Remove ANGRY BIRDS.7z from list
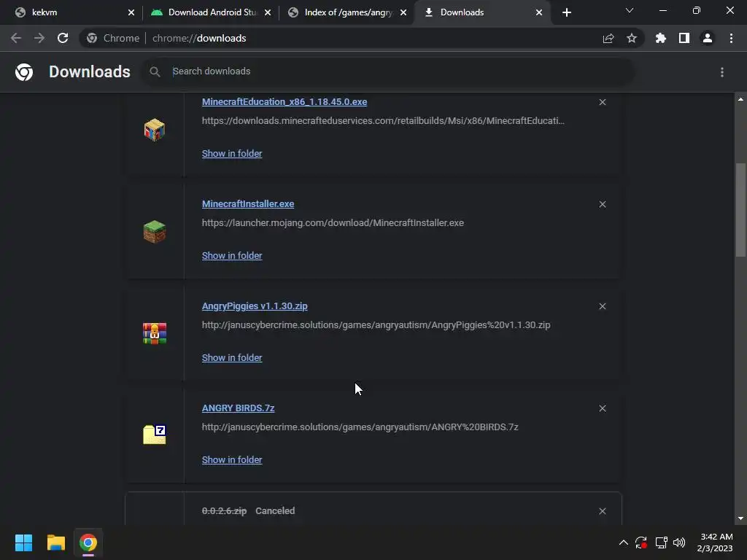The image size is (747, 560). pyautogui.click(x=603, y=408)
